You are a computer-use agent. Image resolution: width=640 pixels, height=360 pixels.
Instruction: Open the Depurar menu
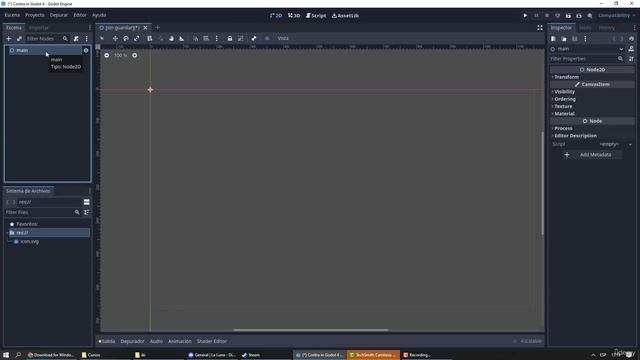[59, 15]
